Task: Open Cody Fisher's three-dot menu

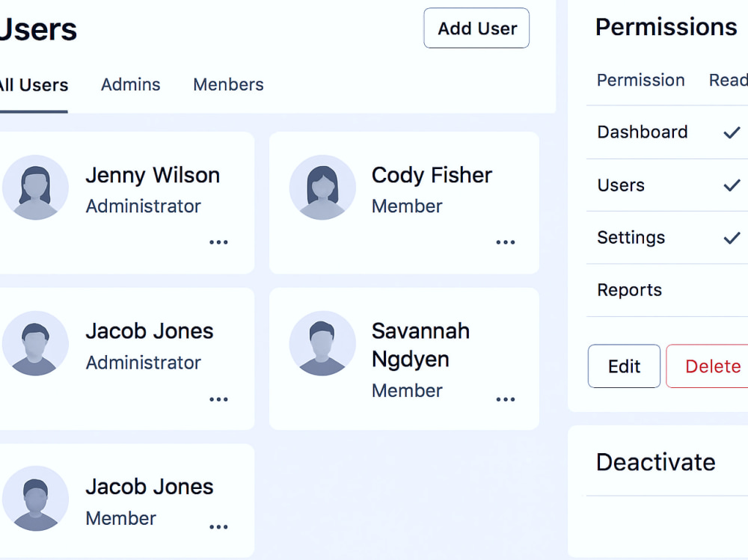Action: point(505,242)
